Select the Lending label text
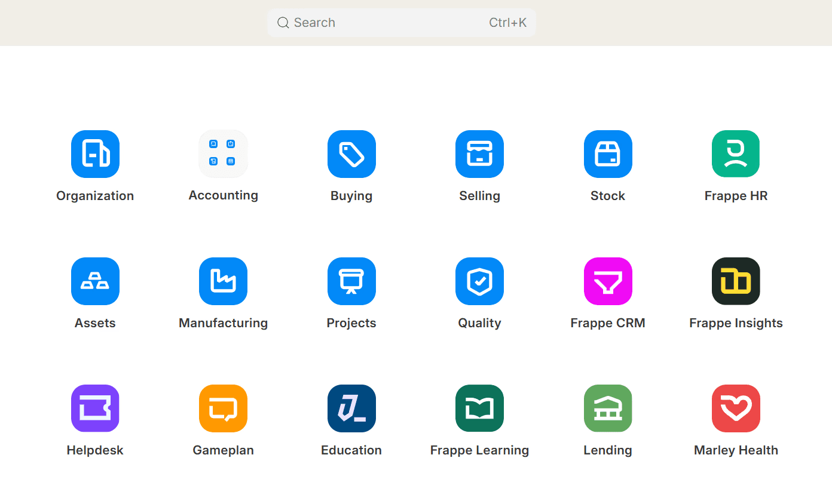 (x=608, y=450)
